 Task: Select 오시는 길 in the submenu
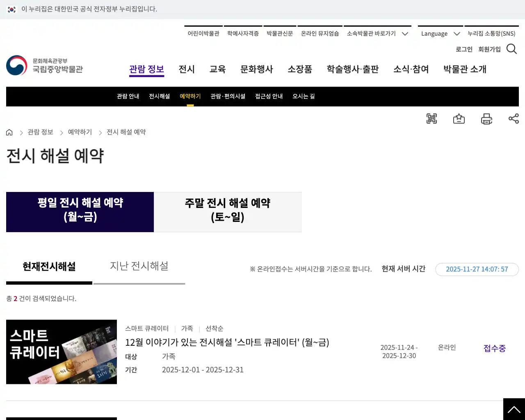pos(304,96)
